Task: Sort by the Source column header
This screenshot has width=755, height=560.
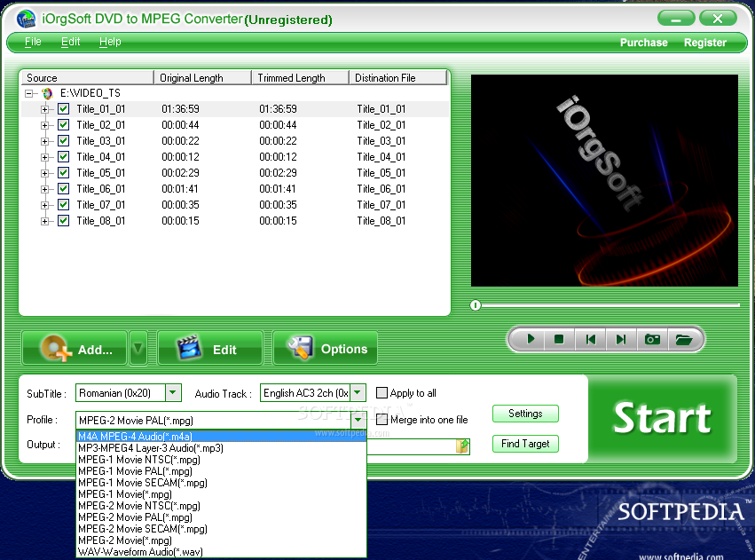Action: point(87,77)
